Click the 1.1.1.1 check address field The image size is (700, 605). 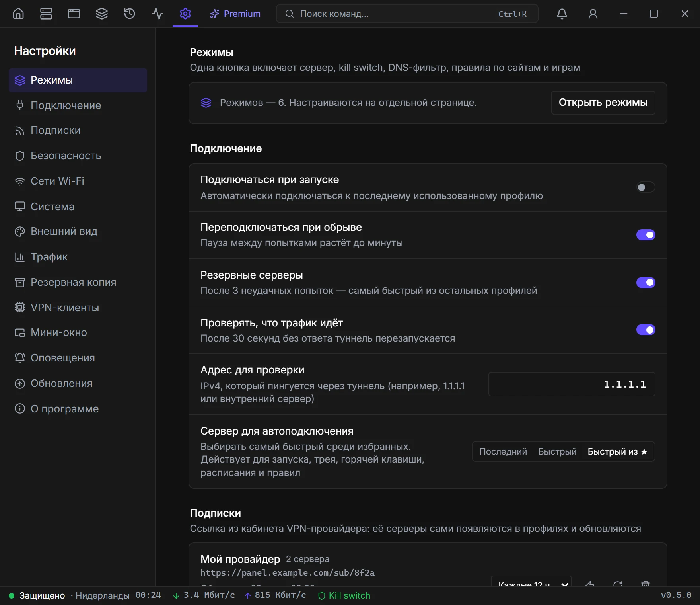point(572,384)
